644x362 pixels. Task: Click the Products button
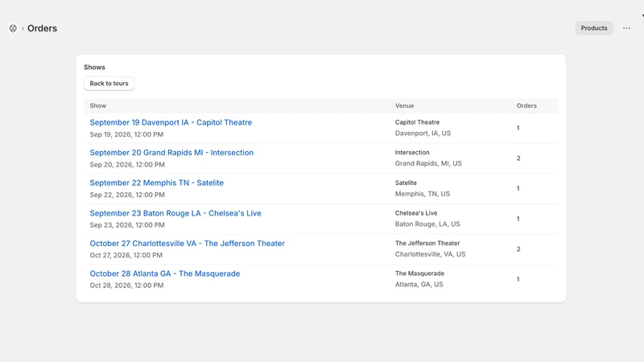tap(594, 28)
